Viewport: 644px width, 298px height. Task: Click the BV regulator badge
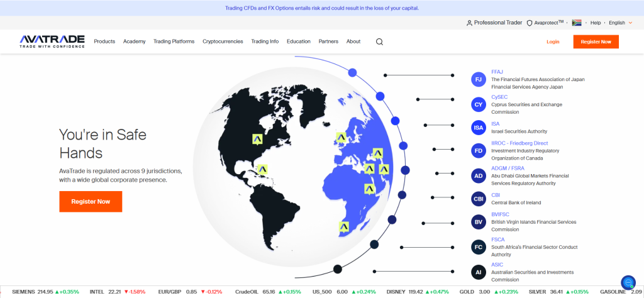coord(479,222)
